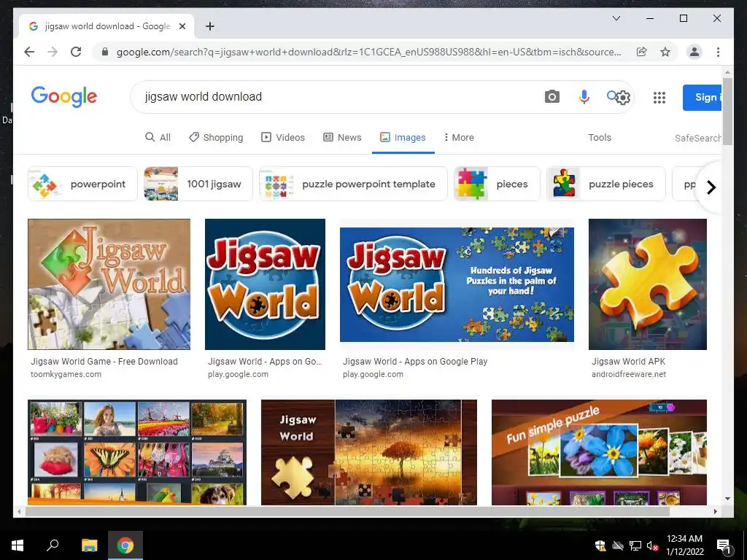Click the scroll right arrow
Viewport: 747px width, 560px height.
pos(715,511)
